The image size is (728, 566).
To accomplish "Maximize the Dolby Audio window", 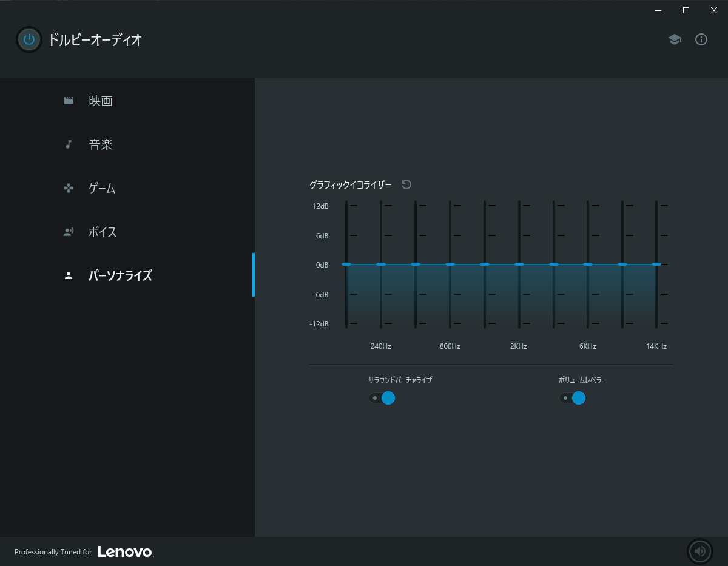I will 686,10.
